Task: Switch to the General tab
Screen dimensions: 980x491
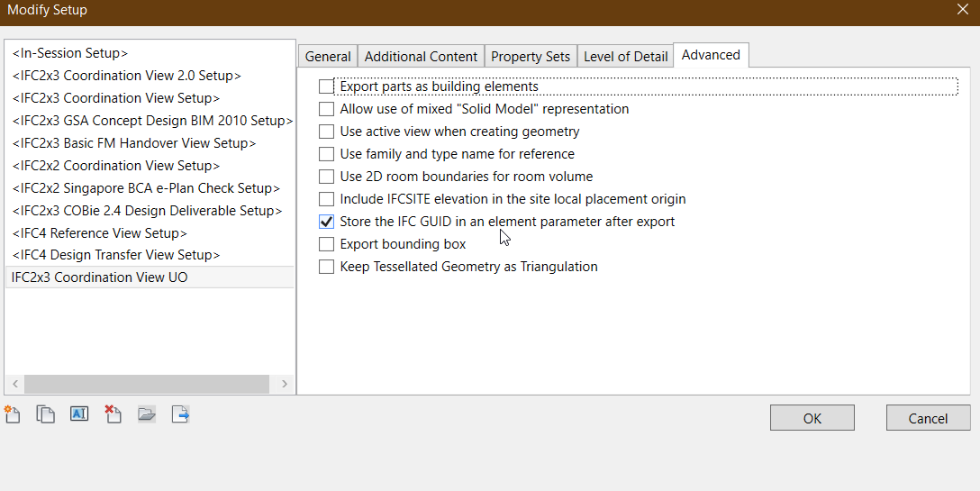Action: (x=328, y=56)
